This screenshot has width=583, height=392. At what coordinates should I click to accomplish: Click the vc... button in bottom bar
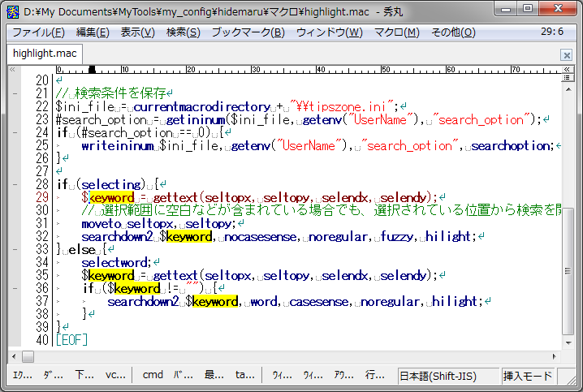click(115, 375)
